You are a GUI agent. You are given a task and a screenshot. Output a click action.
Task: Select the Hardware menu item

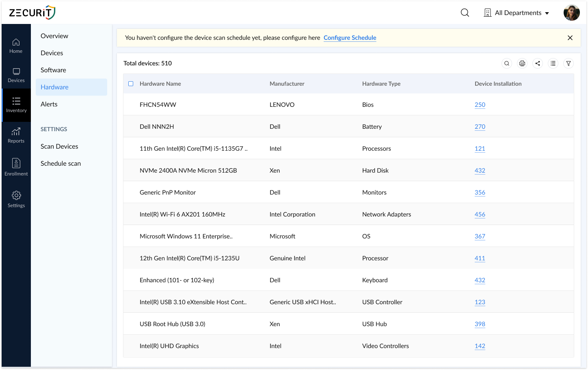pos(71,87)
